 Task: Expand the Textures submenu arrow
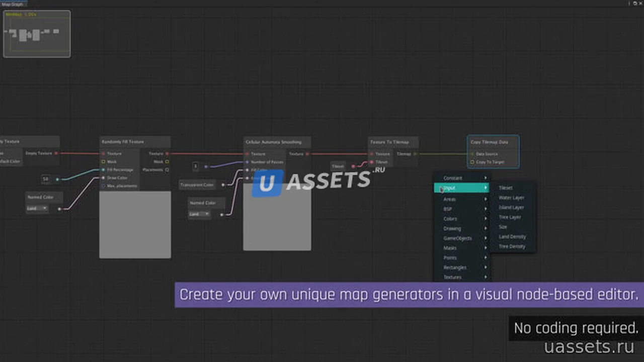click(x=486, y=277)
